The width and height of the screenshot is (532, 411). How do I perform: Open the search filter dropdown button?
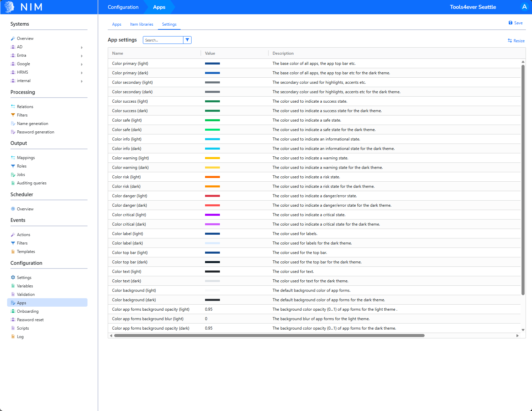pos(187,40)
